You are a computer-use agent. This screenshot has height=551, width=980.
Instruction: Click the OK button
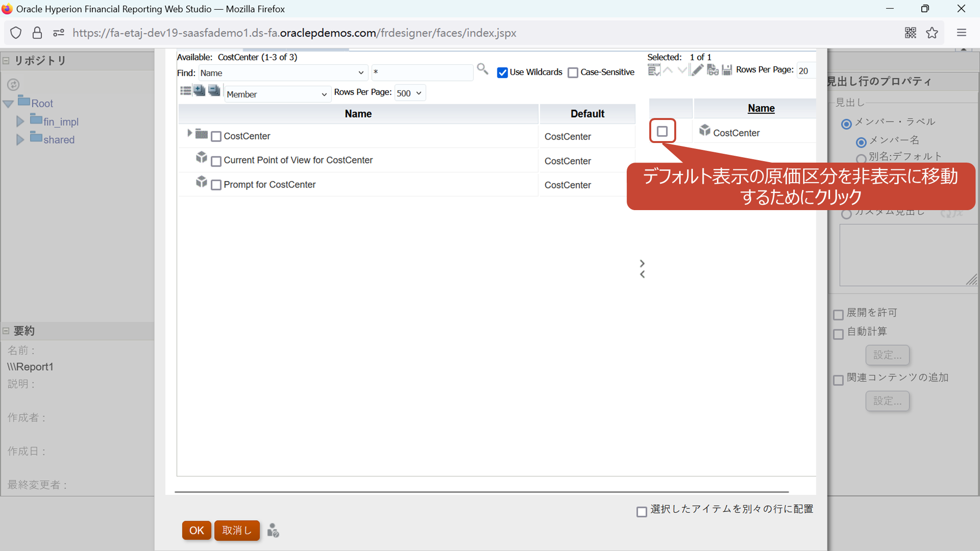196,530
